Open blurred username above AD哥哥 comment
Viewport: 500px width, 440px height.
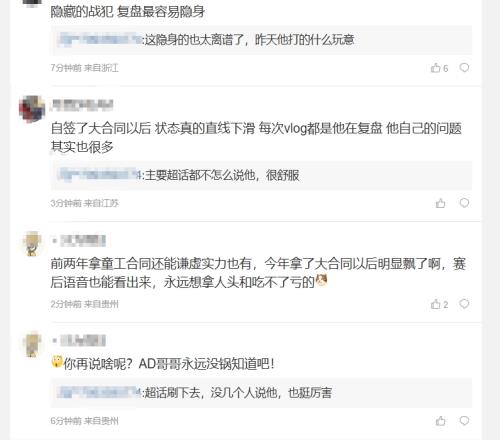pyautogui.click(x=79, y=341)
